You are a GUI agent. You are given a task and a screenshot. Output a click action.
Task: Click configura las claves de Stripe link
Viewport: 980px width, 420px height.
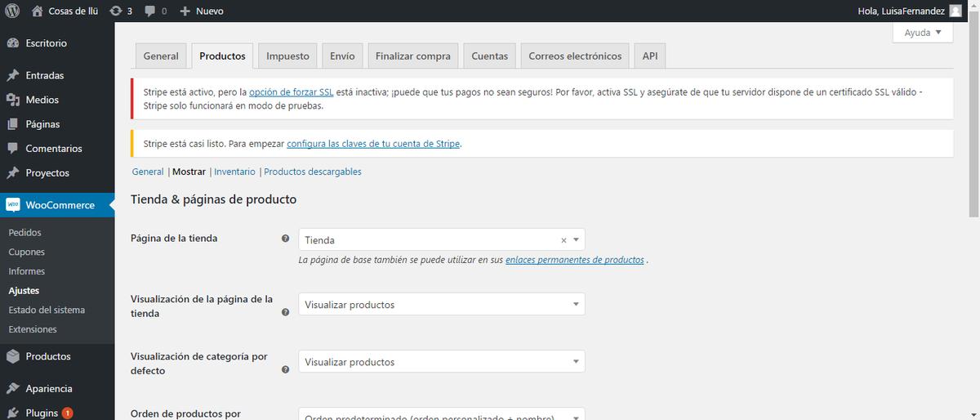coord(373,143)
